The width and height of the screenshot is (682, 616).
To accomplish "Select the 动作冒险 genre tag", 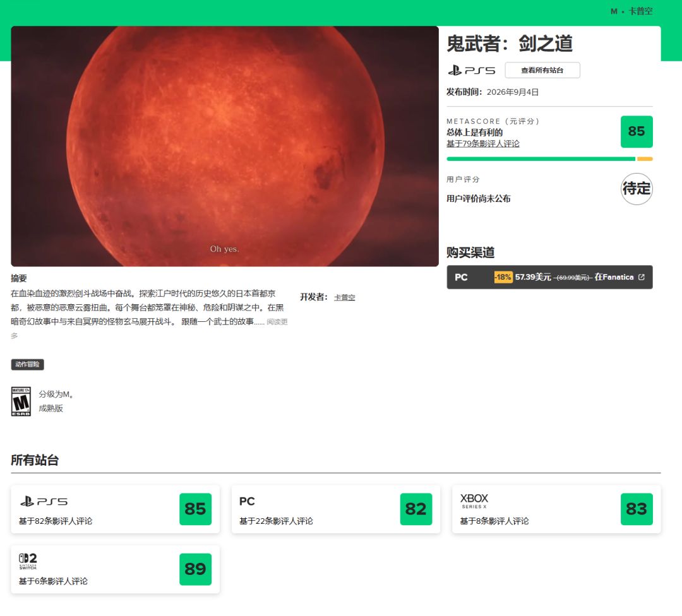I will [27, 364].
